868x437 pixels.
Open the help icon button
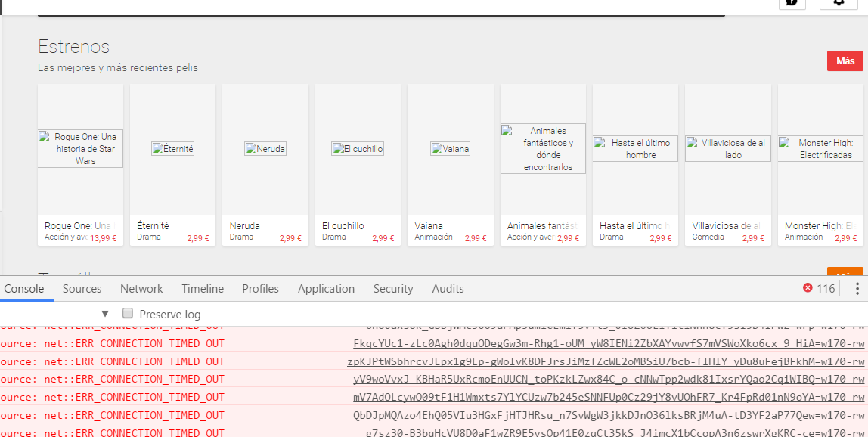792,2
